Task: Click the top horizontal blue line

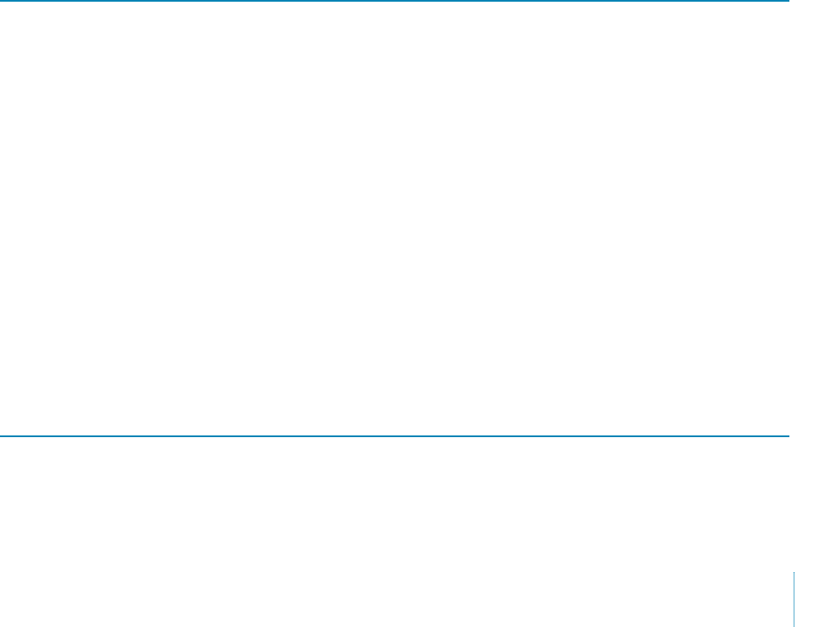Action: click(395, 1)
